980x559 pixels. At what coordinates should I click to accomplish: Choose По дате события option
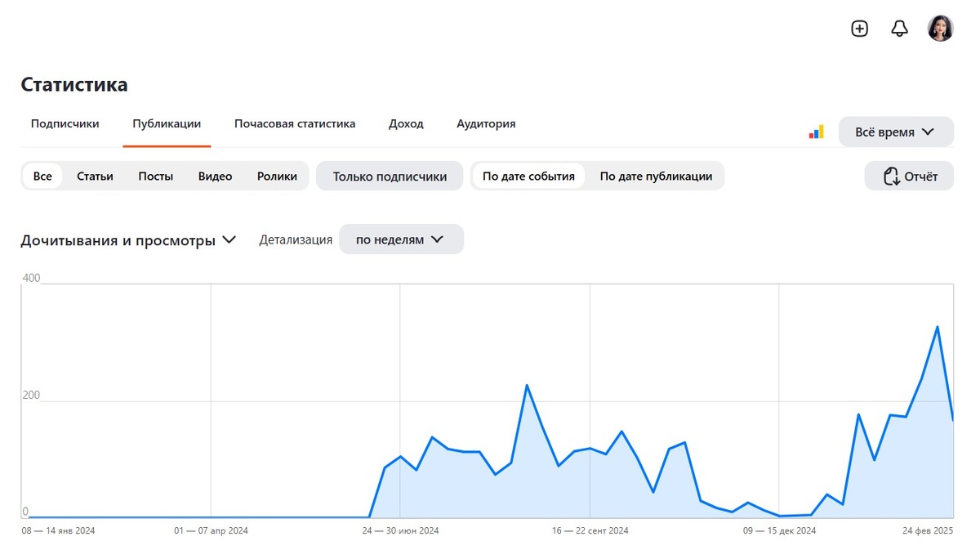coord(528,176)
